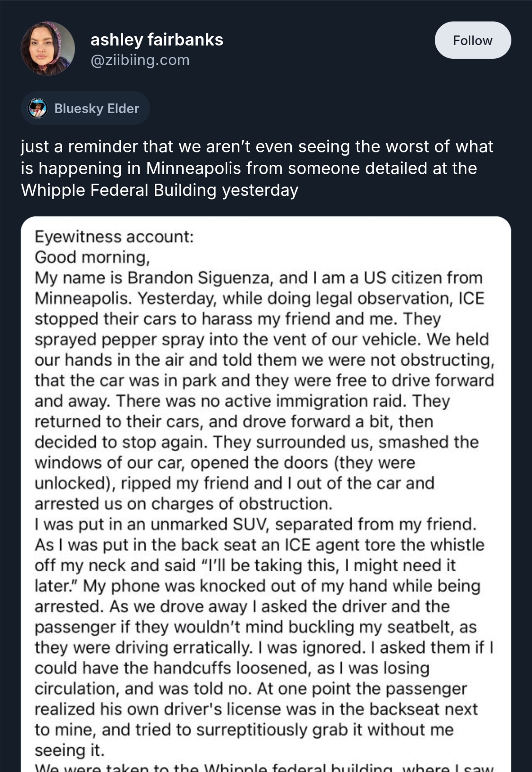Screen dimensions: 532x772
Task: Open the ashley fairbanks display name link
Action: (157, 39)
